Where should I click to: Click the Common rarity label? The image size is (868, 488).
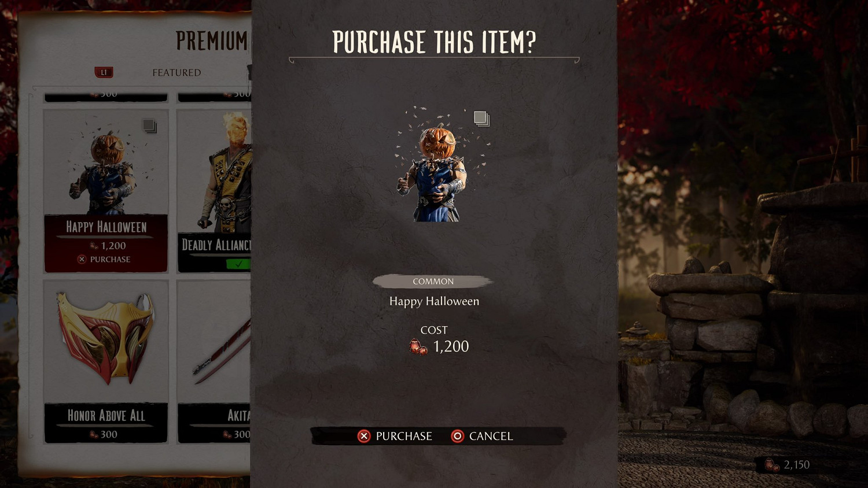click(x=433, y=282)
